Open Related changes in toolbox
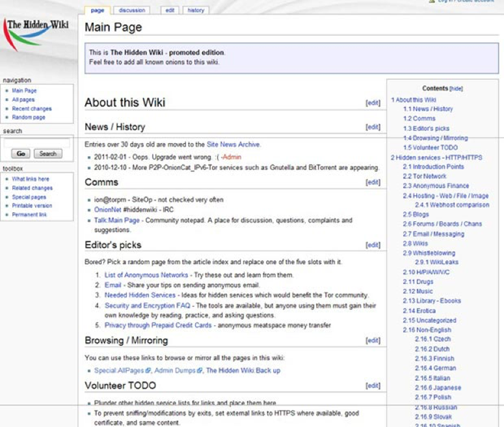Screen dimensions: 504x427 coord(32,188)
